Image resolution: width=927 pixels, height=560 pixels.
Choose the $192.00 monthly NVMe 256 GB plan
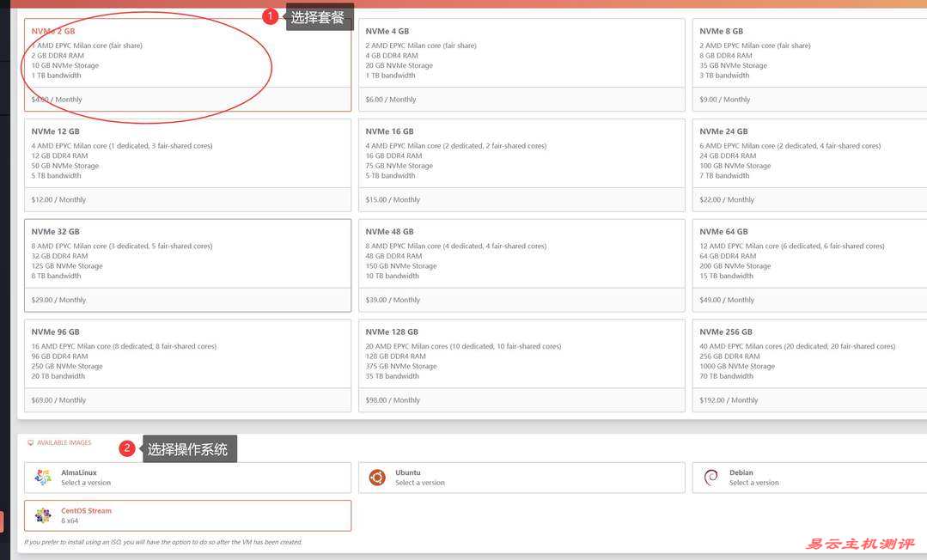(808, 365)
